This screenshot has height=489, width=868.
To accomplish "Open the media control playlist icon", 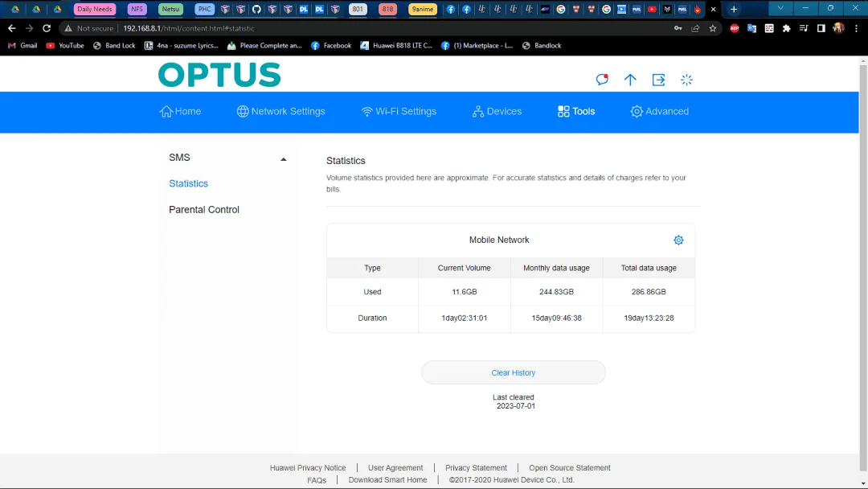I will pyautogui.click(x=804, y=28).
